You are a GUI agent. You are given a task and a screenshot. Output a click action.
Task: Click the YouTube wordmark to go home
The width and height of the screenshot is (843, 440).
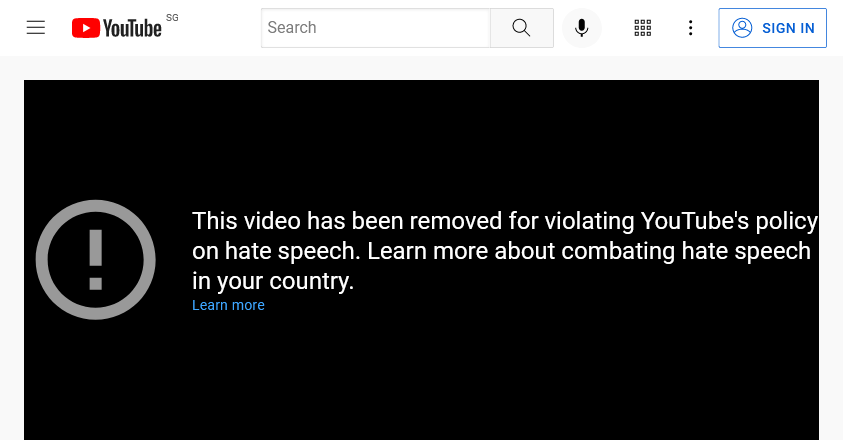click(132, 28)
